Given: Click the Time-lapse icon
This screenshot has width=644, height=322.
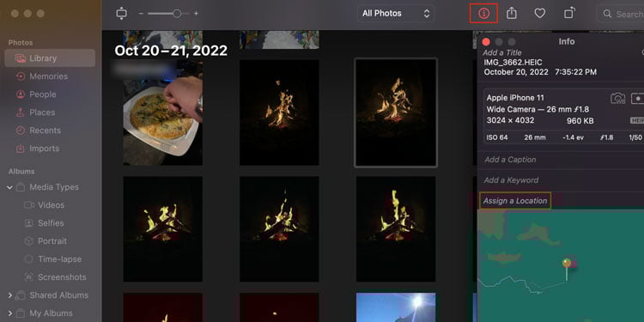Looking at the screenshot, I should (28, 259).
